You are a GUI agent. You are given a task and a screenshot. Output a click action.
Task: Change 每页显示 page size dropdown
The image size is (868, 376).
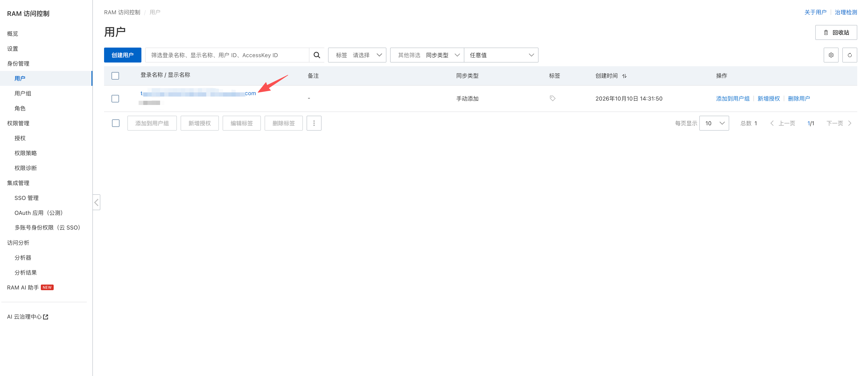714,123
